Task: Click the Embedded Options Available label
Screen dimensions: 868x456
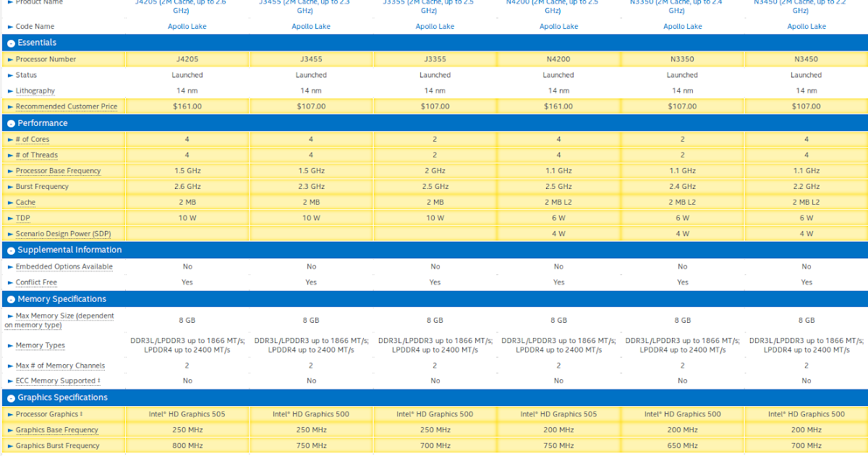Action: coord(64,267)
